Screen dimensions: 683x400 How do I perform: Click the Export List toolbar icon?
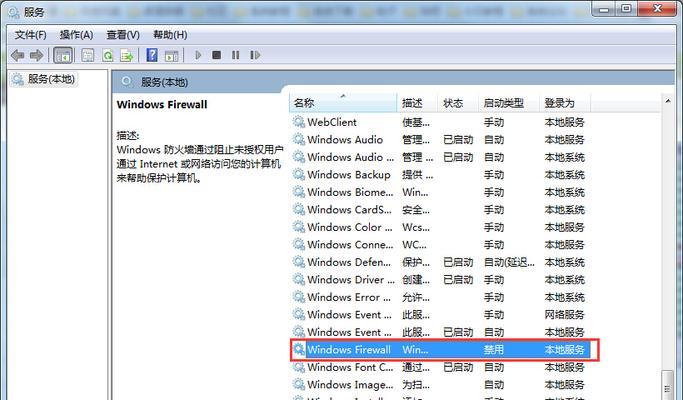pos(126,55)
